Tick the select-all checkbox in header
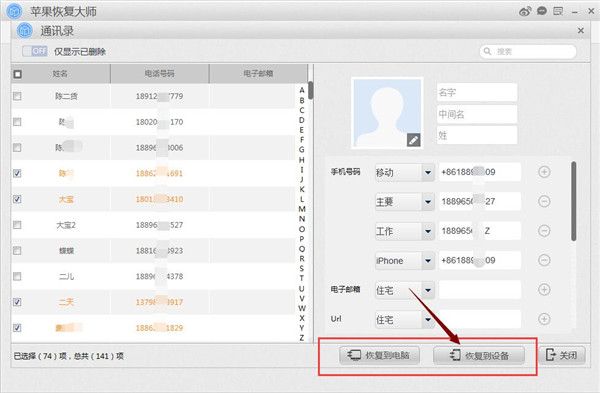This screenshot has width=600, height=393. tap(18, 74)
